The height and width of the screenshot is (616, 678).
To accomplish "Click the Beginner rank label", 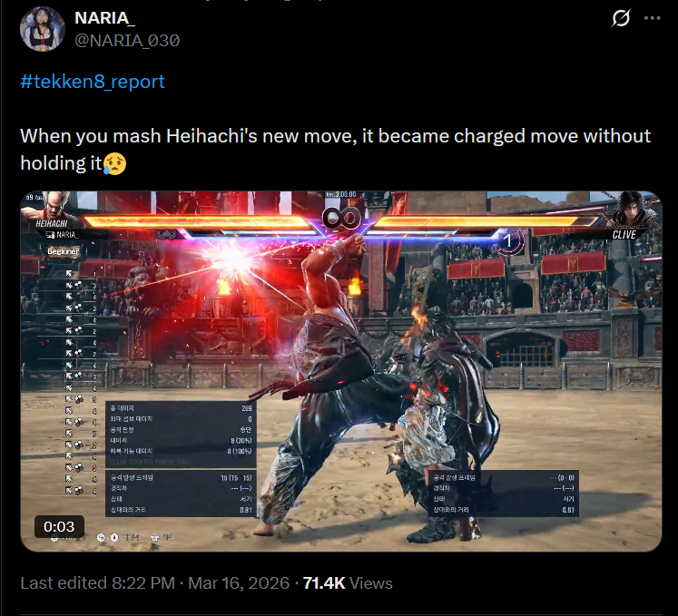I will coord(64,251).
